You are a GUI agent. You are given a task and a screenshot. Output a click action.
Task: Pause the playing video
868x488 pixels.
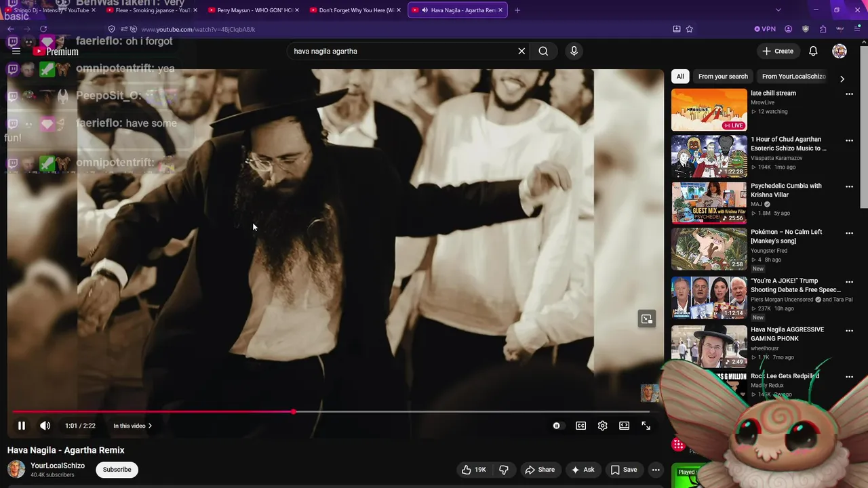click(22, 426)
